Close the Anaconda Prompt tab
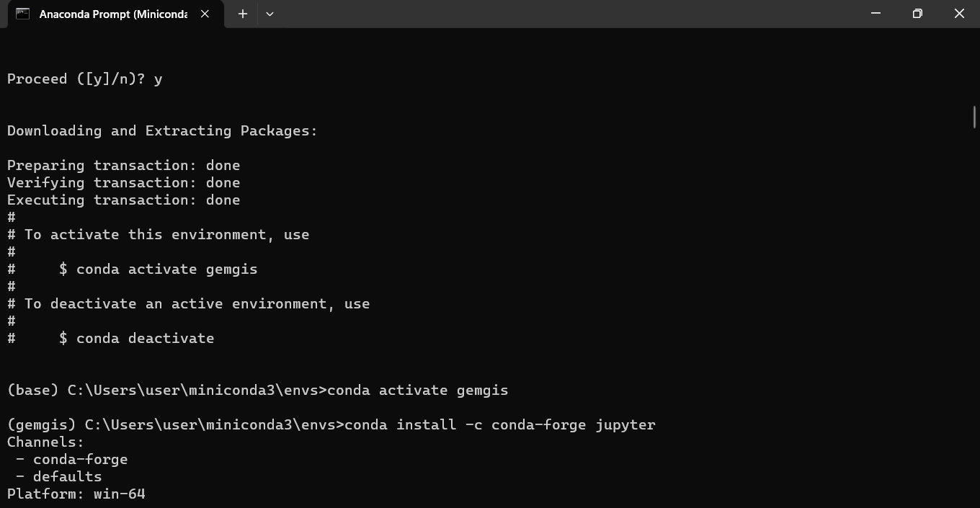Screen dimensions: 980x508 click(205, 14)
